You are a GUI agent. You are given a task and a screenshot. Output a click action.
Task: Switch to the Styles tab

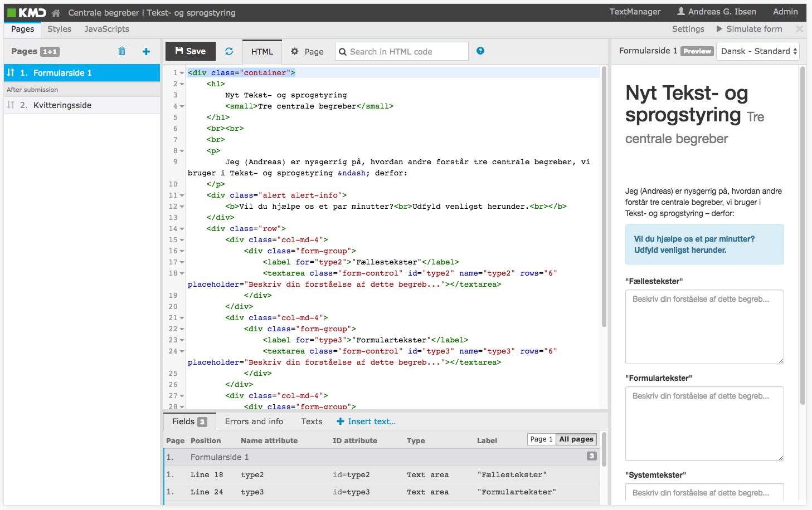pos(59,29)
